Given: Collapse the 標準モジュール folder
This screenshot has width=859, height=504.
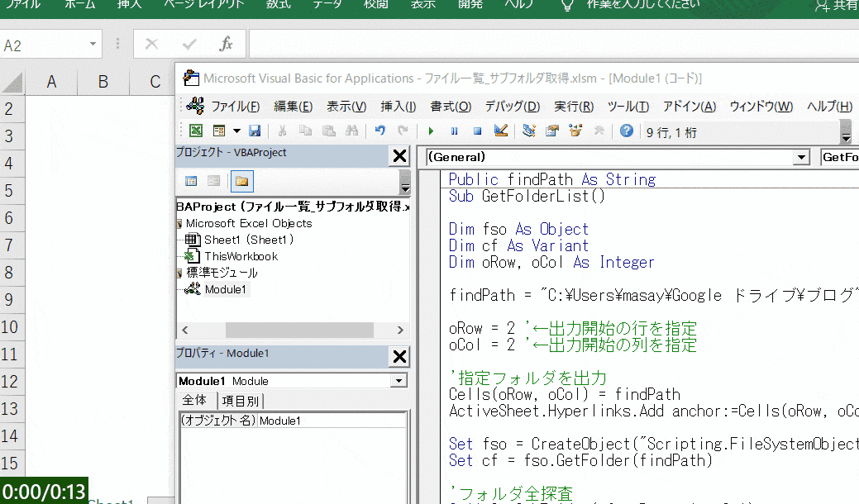Looking at the screenshot, I should [179, 273].
